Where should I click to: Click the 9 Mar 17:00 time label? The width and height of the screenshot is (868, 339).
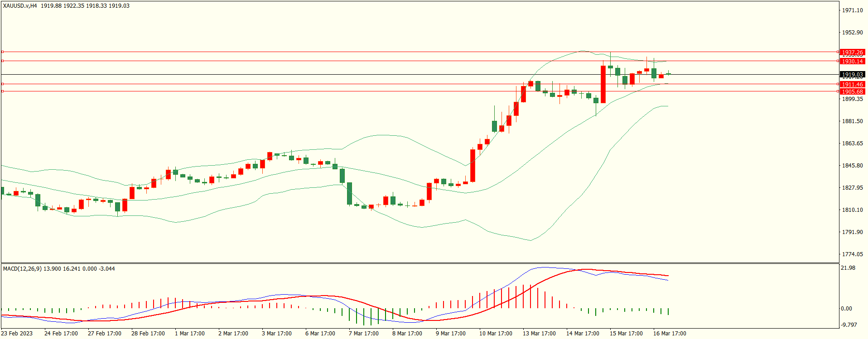[x=451, y=334]
